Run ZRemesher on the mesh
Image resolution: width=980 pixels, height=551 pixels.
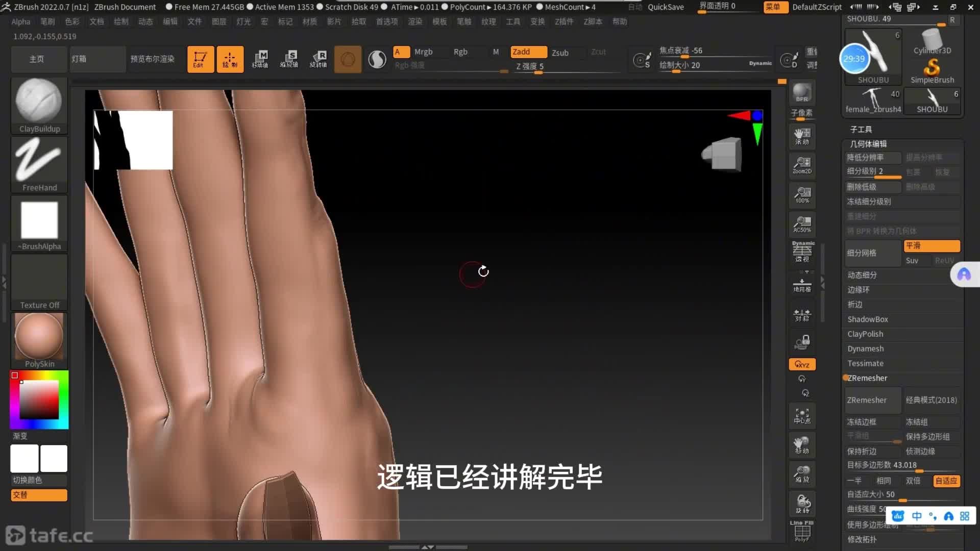point(872,400)
